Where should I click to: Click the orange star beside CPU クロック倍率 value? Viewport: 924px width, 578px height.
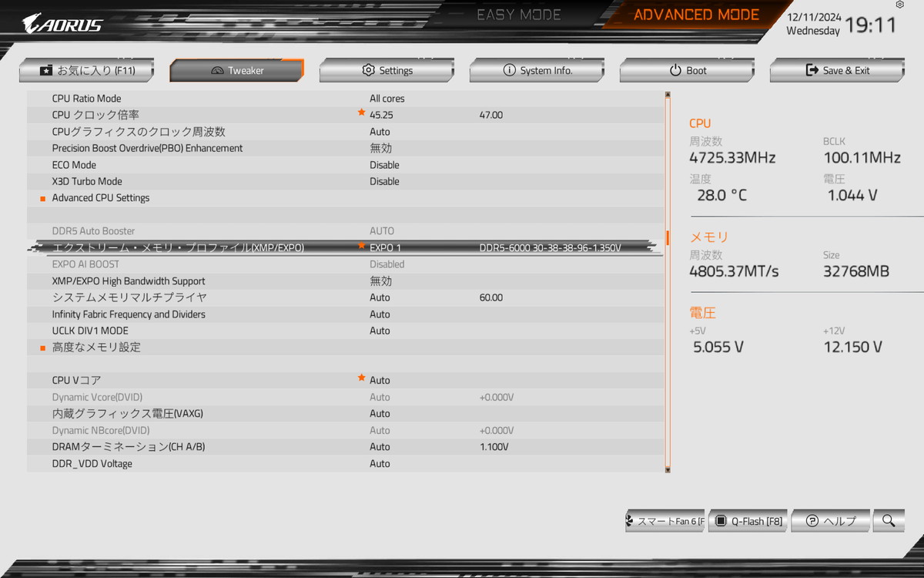361,113
